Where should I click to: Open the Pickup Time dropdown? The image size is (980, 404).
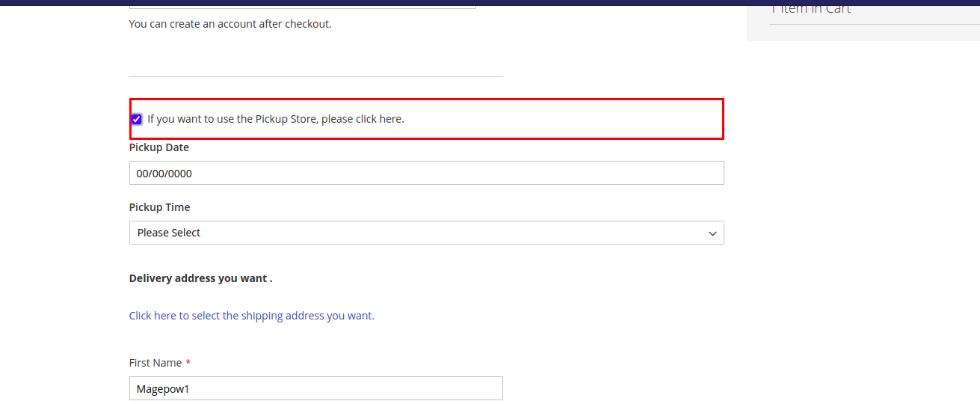point(426,233)
